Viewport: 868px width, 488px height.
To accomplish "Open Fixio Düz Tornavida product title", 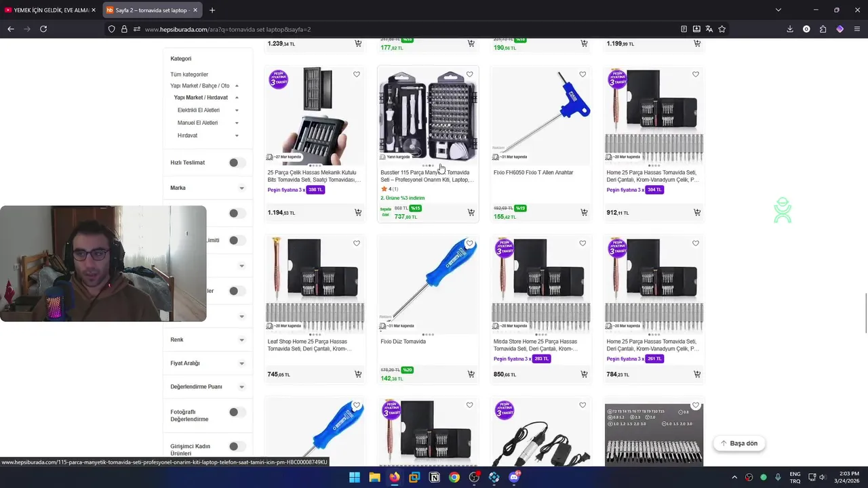I will point(403,342).
